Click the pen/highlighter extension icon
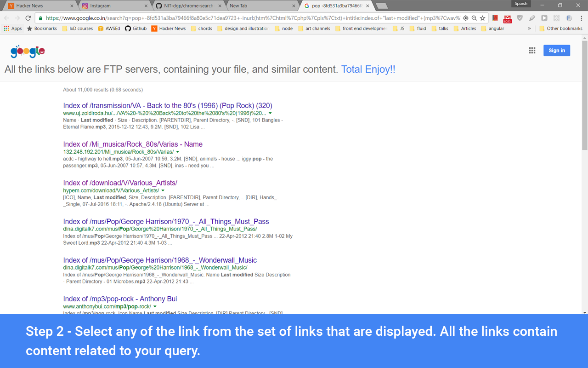The image size is (588, 368). [532, 18]
